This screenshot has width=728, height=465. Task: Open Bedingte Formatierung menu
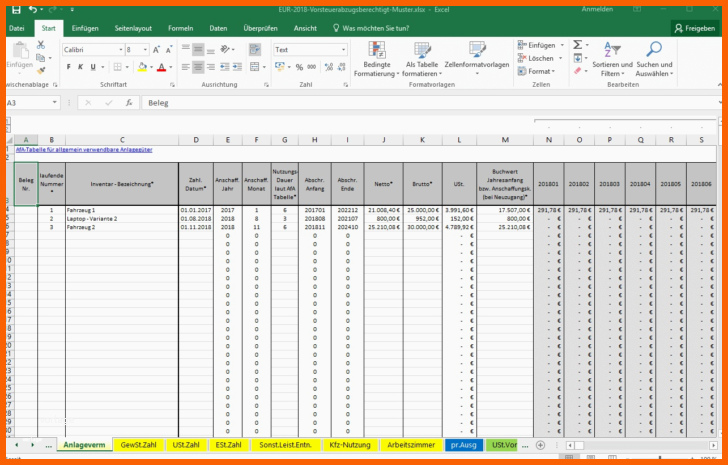[x=377, y=59]
